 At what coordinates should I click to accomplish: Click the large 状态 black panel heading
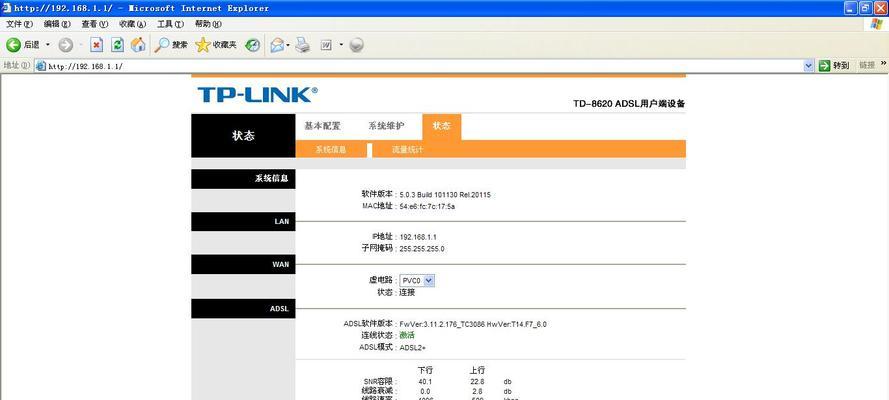pos(243,136)
